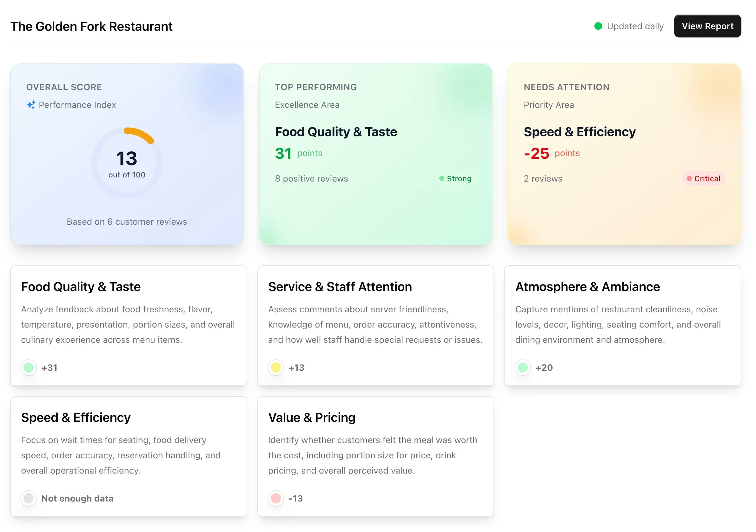Click the '-25 points' score value

(552, 153)
